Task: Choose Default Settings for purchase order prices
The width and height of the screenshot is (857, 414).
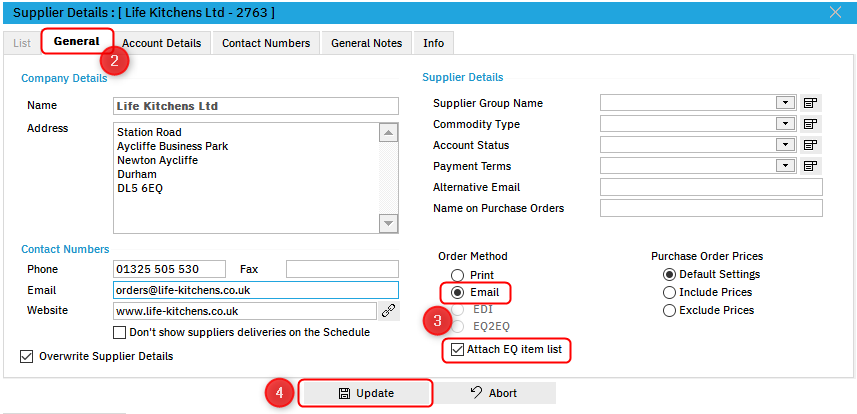Action: point(670,274)
